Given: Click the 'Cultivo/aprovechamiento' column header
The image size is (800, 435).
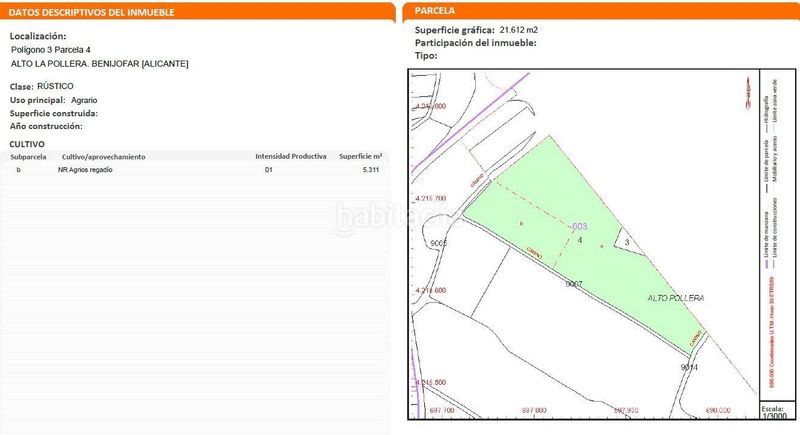Looking at the screenshot, I should [x=104, y=157].
